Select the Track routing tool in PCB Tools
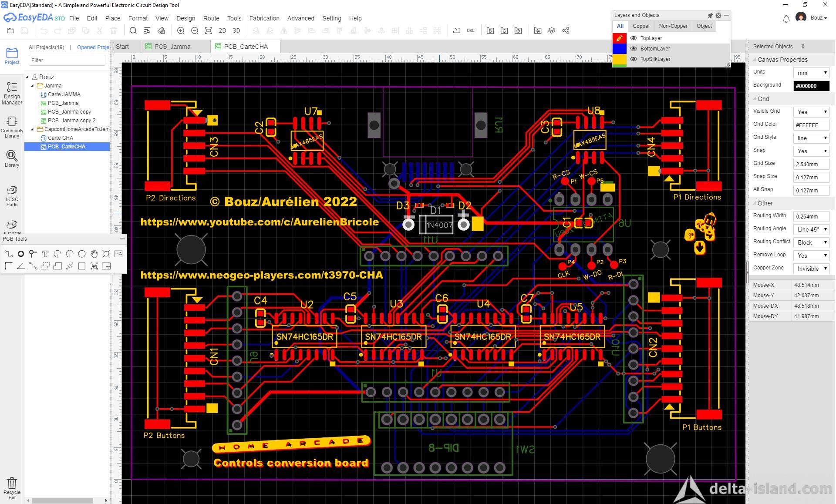Viewport: 836px width, 504px height. (8, 254)
